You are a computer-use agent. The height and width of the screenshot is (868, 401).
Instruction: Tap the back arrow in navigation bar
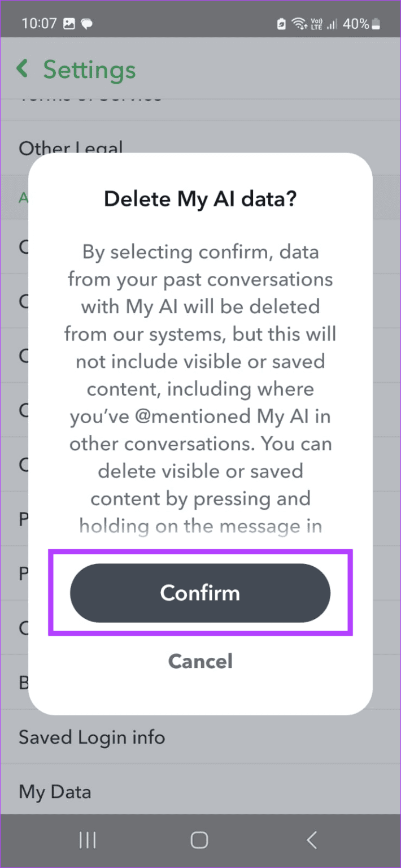point(311,840)
